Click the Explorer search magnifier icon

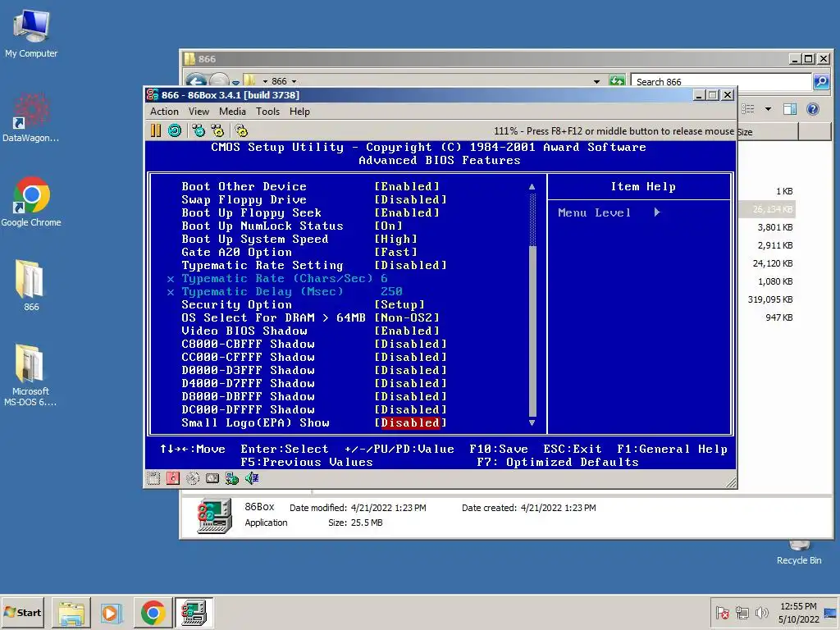(x=821, y=81)
